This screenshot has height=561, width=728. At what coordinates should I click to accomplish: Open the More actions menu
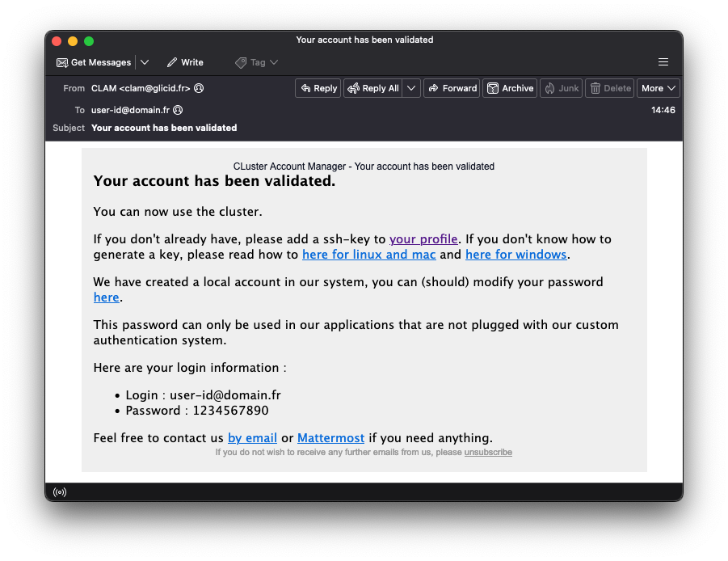(x=659, y=88)
